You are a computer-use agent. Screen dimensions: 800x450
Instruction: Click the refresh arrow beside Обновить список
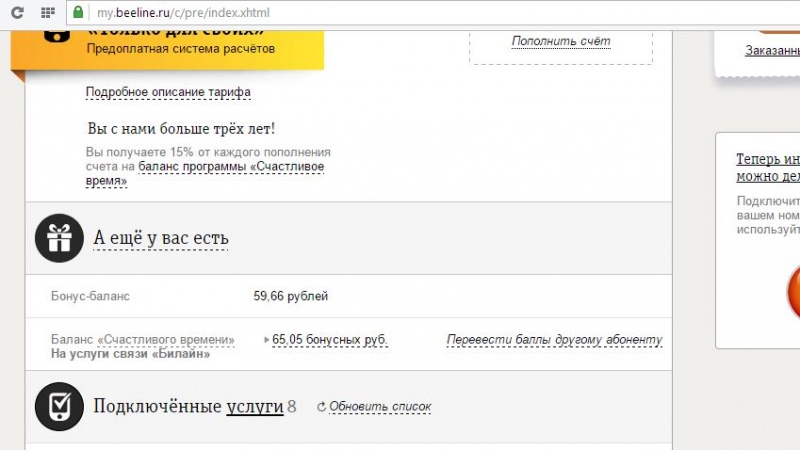click(x=321, y=407)
